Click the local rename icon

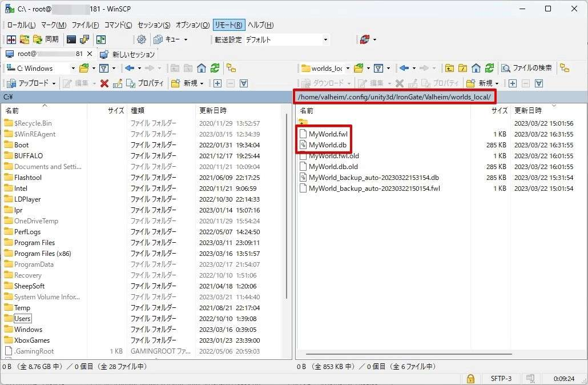(x=118, y=83)
